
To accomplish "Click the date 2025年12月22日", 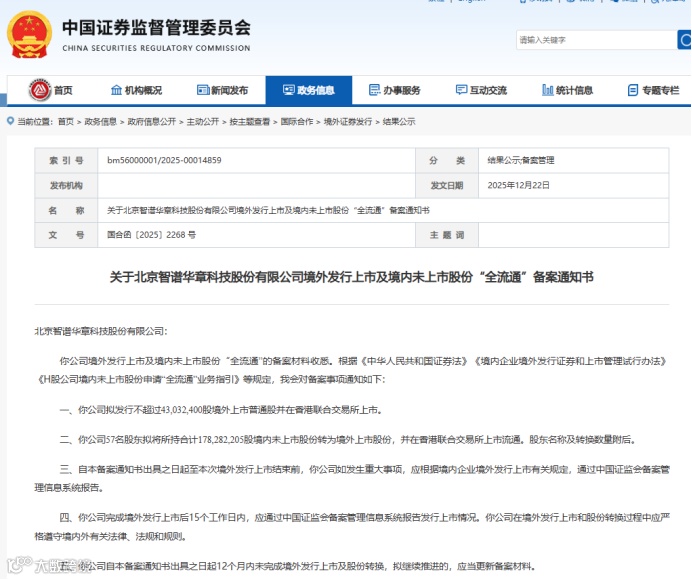I will (x=519, y=185).
